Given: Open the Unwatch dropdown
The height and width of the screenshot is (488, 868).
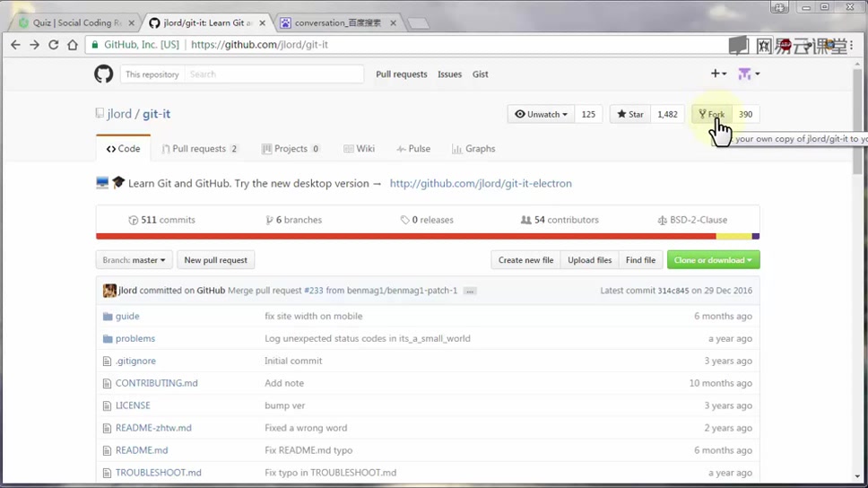Looking at the screenshot, I should (541, 114).
